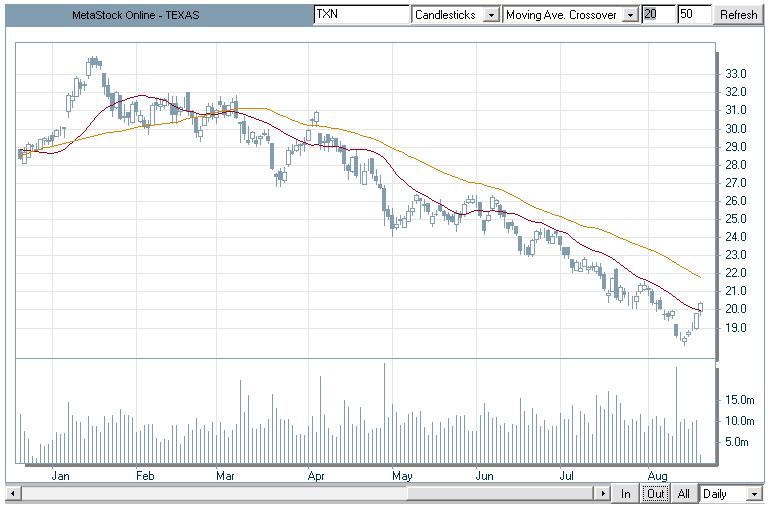
Task: Click the All range button
Action: (x=683, y=493)
